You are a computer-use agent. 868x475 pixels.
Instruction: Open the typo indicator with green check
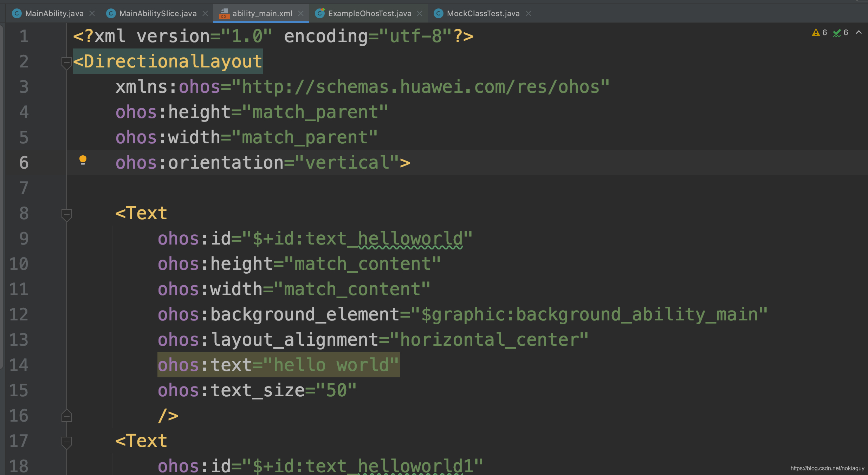tap(841, 32)
